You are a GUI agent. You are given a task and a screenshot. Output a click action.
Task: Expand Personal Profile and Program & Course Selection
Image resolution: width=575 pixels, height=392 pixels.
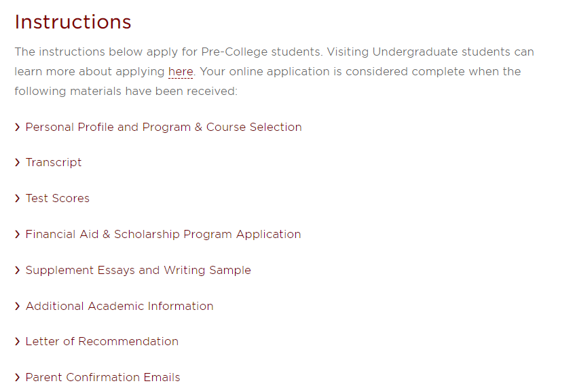click(164, 127)
